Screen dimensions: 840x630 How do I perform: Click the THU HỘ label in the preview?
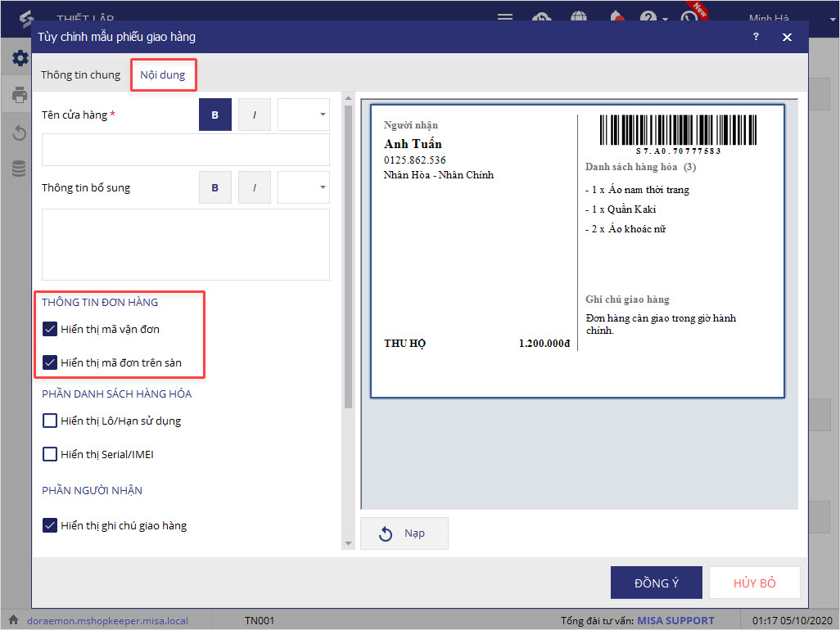pyautogui.click(x=404, y=343)
